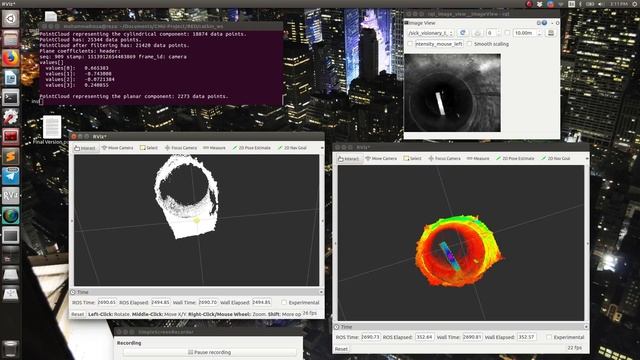Click Pause recording in SimpleScreenRecorder

click(x=209, y=352)
